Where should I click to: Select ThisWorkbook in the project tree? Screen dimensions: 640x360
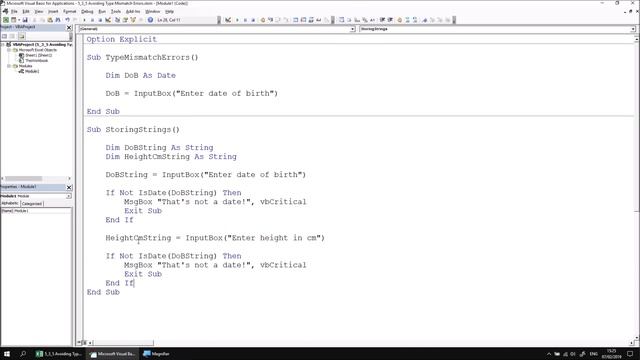click(x=37, y=60)
